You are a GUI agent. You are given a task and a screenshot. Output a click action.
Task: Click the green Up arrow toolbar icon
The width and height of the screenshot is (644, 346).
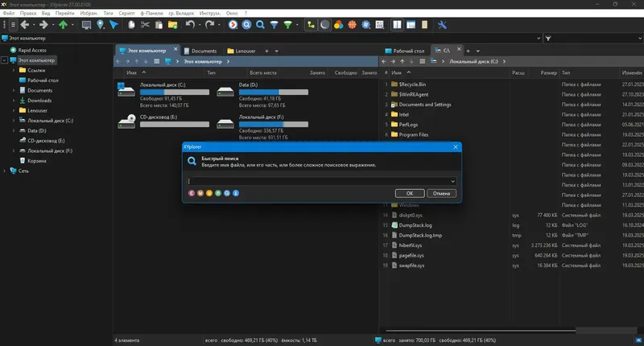point(63,25)
